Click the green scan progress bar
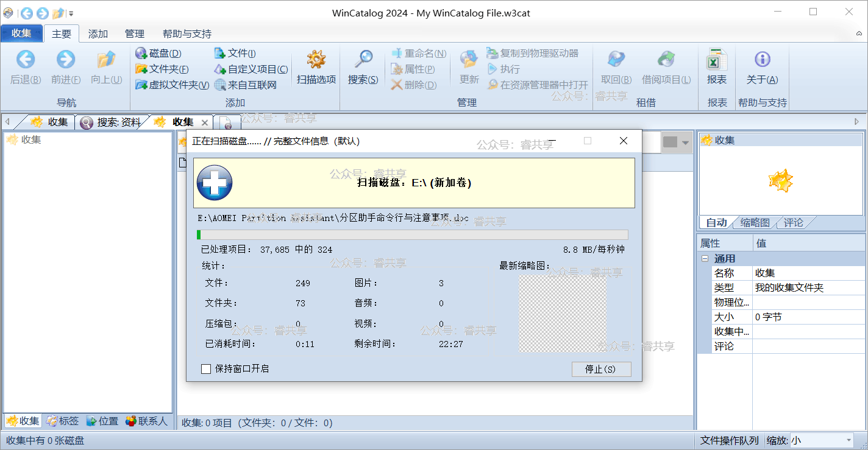 tap(412, 234)
